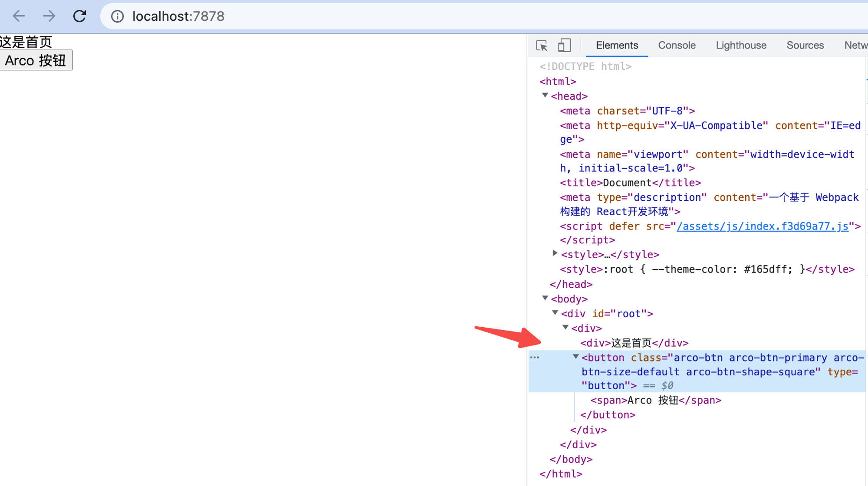Select the closing </button> tag
Screen dimensions: 868x486
pyautogui.click(x=608, y=415)
